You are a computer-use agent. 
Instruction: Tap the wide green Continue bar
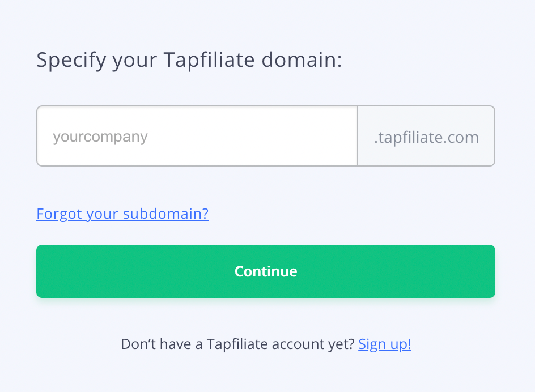pyautogui.click(x=266, y=271)
